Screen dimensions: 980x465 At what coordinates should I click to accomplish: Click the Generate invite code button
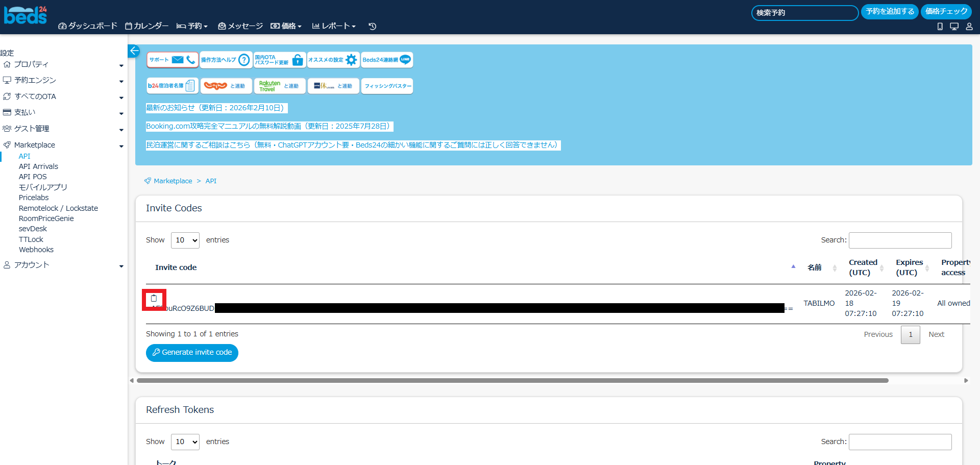coord(192,353)
